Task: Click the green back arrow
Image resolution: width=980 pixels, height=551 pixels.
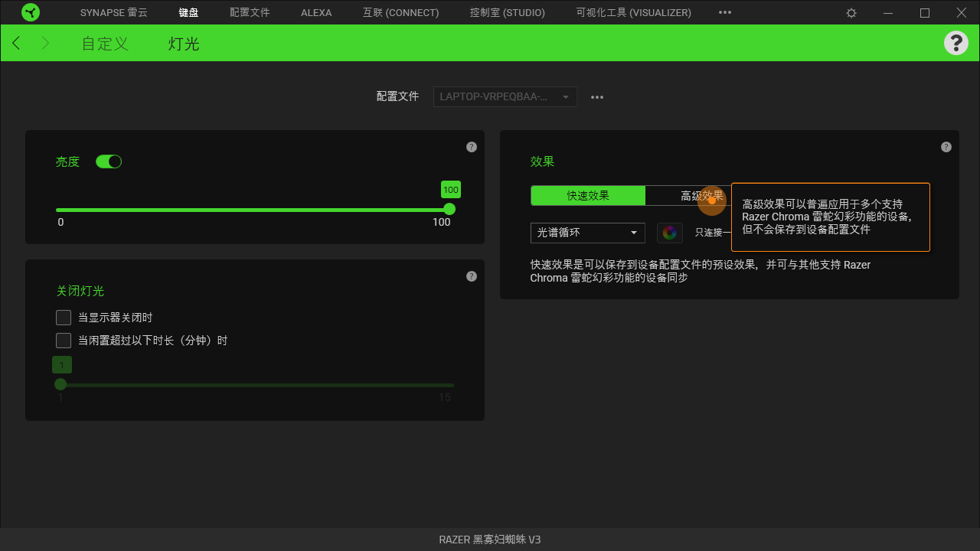Action: coord(16,44)
